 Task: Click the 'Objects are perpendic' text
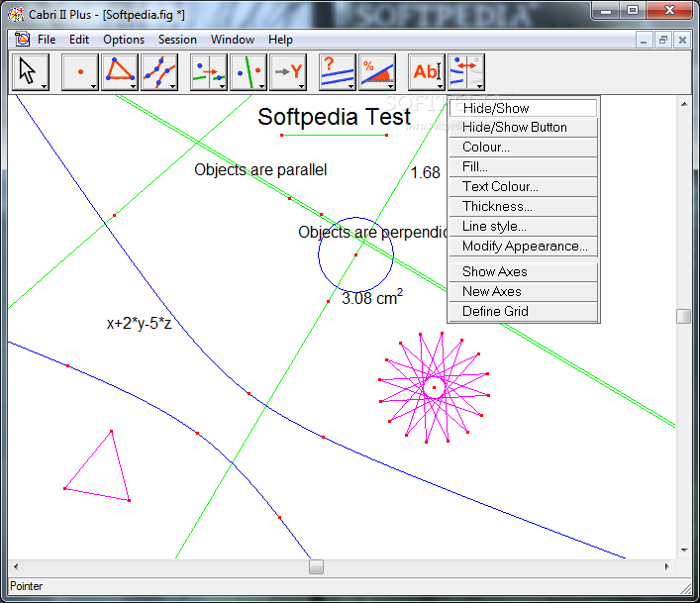point(372,232)
